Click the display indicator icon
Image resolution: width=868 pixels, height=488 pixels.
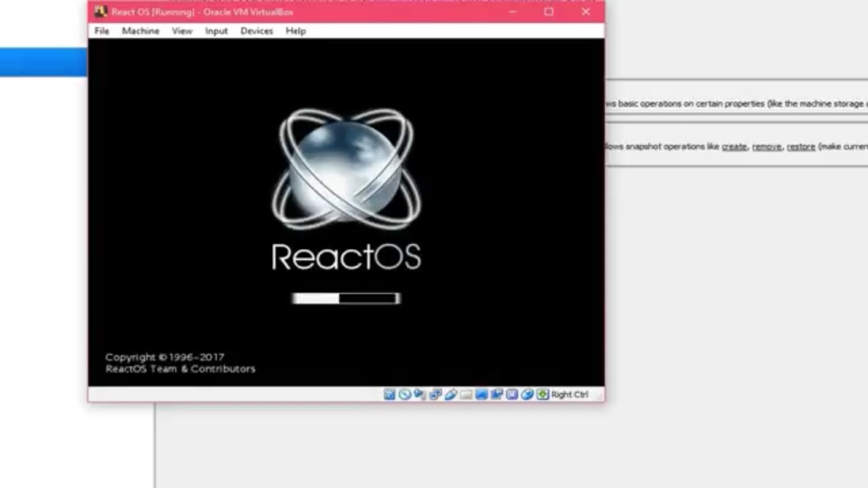(481, 394)
